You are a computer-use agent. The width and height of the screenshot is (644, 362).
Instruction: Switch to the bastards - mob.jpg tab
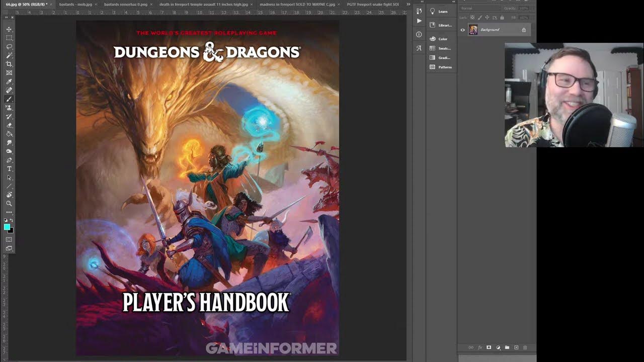pos(77,4)
